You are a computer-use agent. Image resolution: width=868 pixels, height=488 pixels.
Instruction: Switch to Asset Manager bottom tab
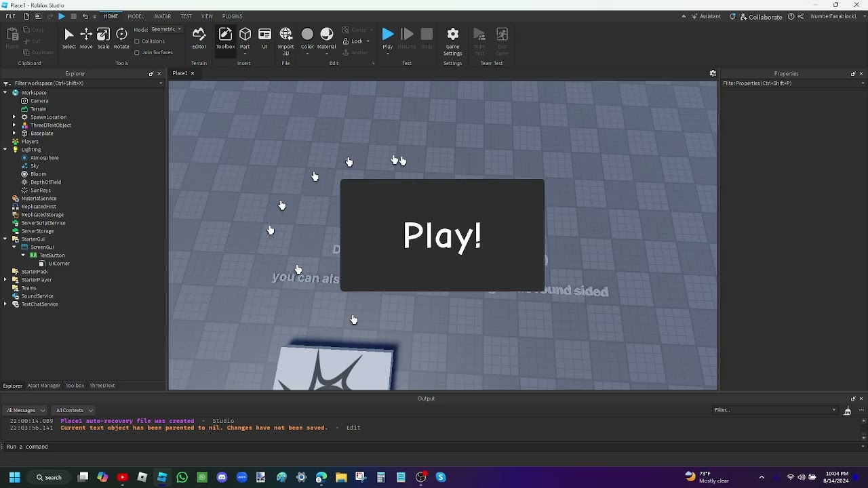click(x=43, y=386)
